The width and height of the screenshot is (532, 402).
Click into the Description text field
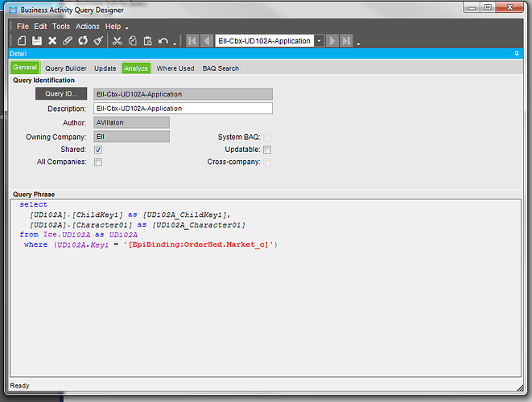pyautogui.click(x=181, y=109)
